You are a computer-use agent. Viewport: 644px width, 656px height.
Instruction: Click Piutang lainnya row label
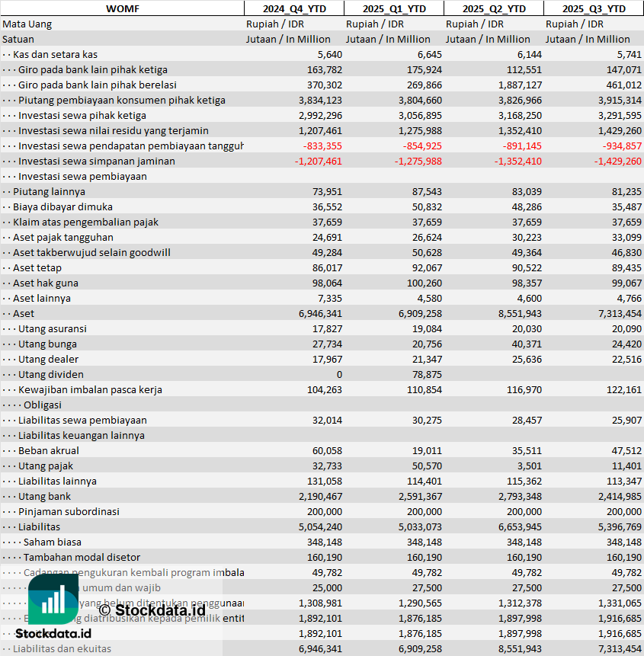(x=49, y=191)
